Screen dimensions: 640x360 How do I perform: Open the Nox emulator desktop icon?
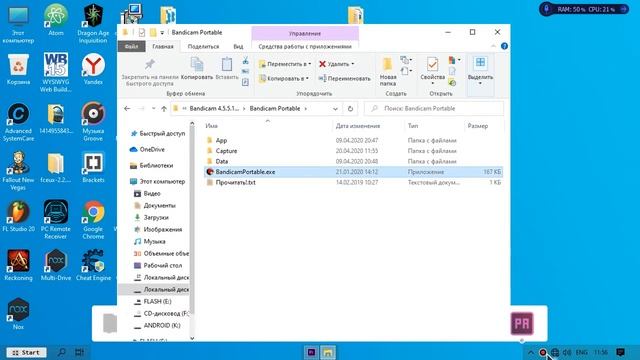18,313
